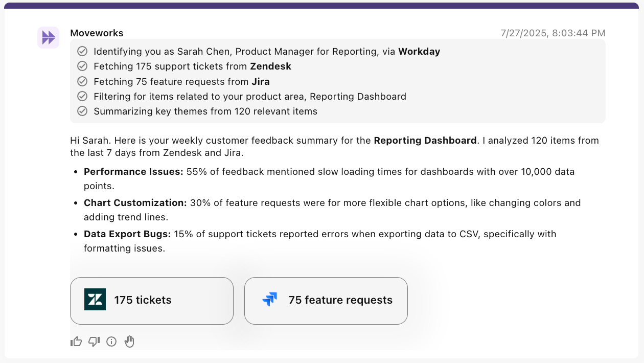644x363 pixels.
Task: Click the Moveworks avatar logo
Action: (49, 38)
